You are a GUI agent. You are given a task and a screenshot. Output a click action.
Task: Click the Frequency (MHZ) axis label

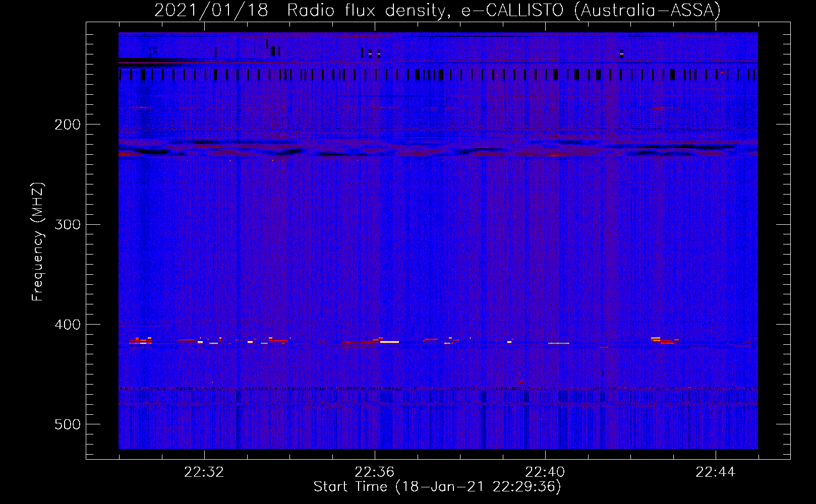(x=38, y=242)
